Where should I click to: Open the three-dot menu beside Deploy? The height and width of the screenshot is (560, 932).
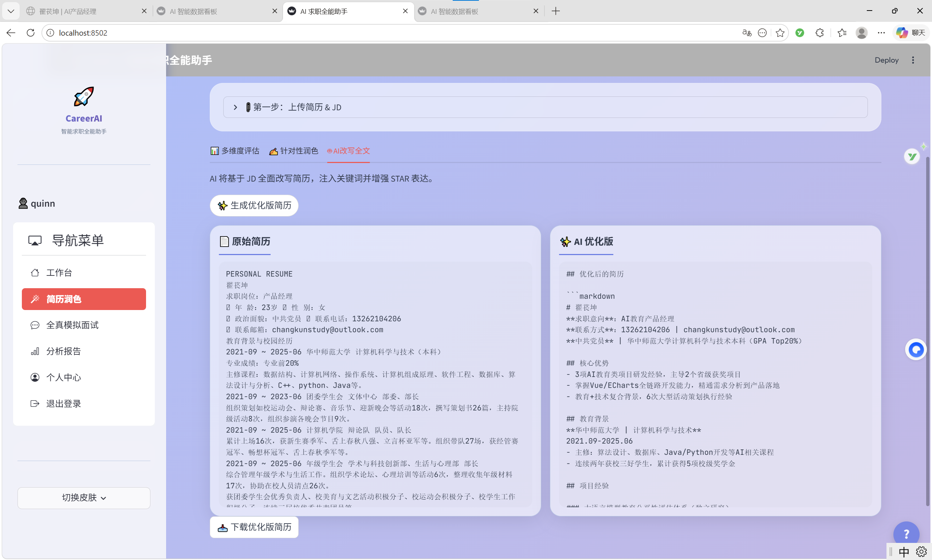[913, 60]
